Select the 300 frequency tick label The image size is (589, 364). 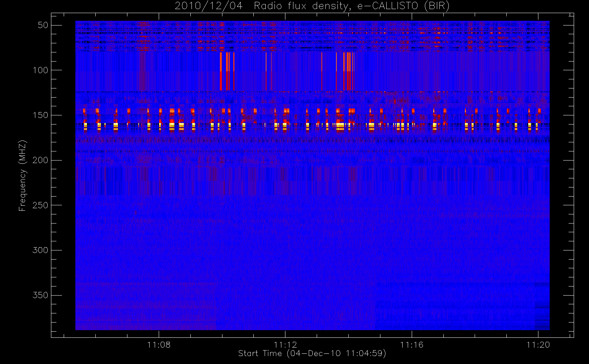point(40,250)
